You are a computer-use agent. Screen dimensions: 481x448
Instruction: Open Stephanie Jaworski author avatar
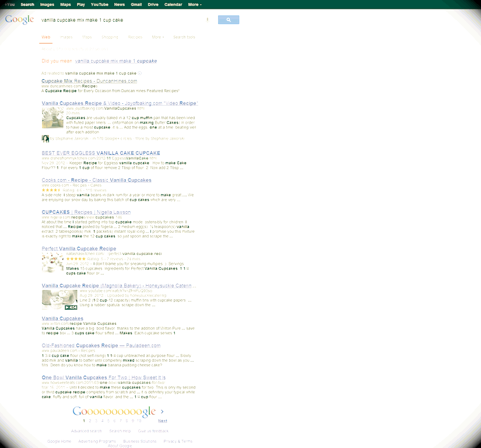pyautogui.click(x=45, y=139)
